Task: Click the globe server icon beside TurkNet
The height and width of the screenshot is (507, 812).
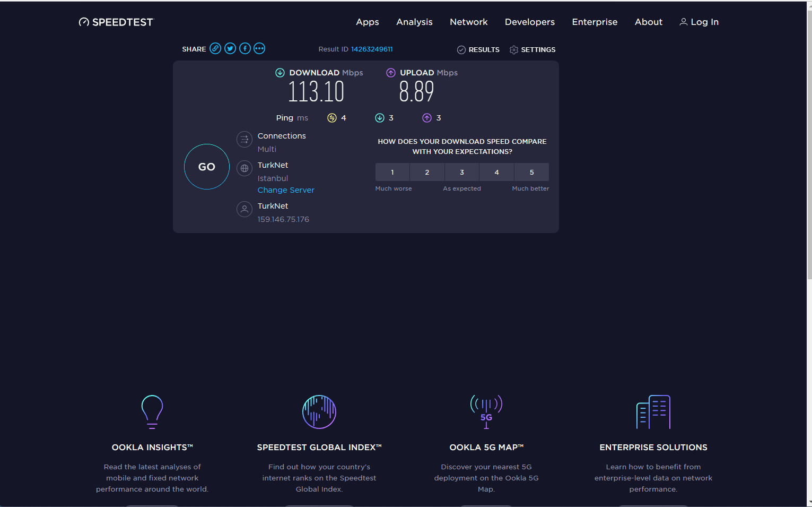Action: point(245,168)
